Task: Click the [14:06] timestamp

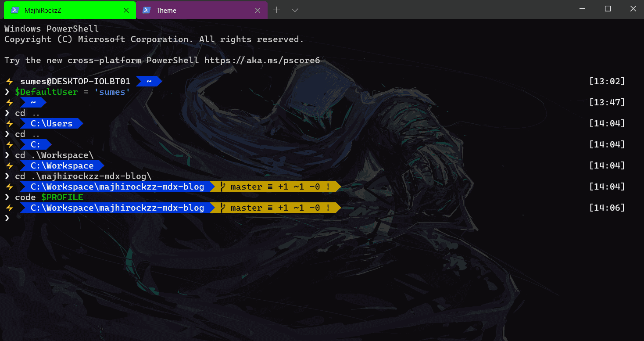Action: tap(607, 208)
